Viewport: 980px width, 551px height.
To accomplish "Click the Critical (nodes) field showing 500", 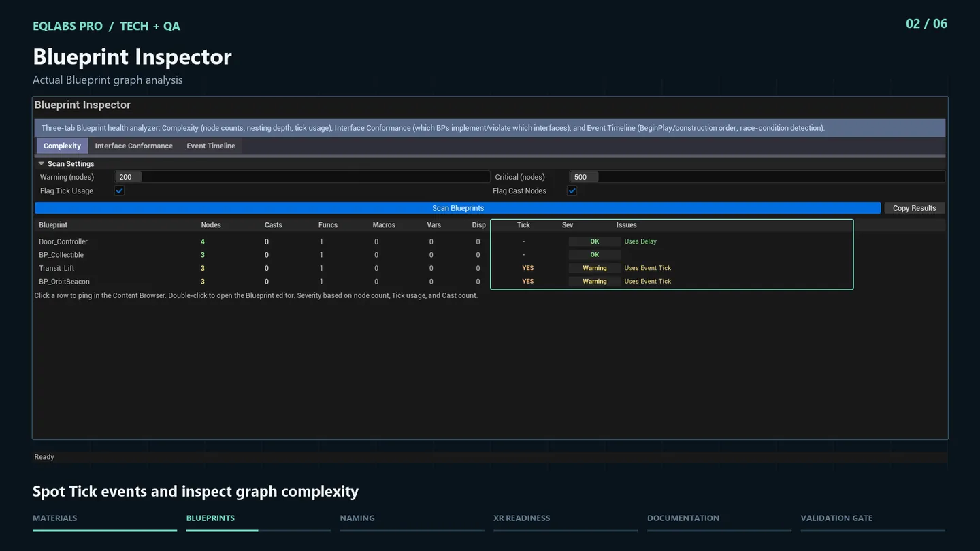I will click(x=757, y=177).
